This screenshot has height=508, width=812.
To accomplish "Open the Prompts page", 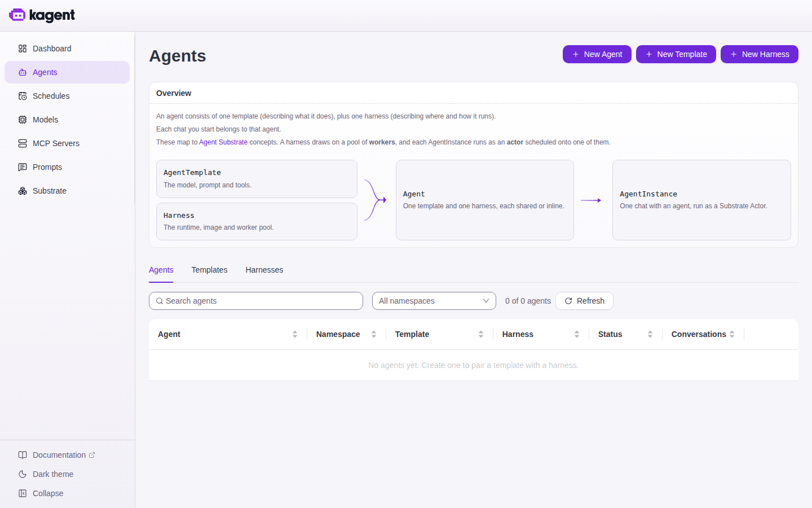I will click(67, 167).
